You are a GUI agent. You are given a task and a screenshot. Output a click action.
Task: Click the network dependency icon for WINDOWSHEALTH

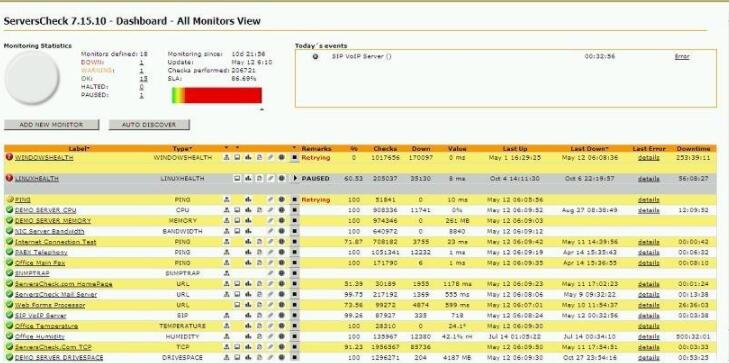click(226, 158)
